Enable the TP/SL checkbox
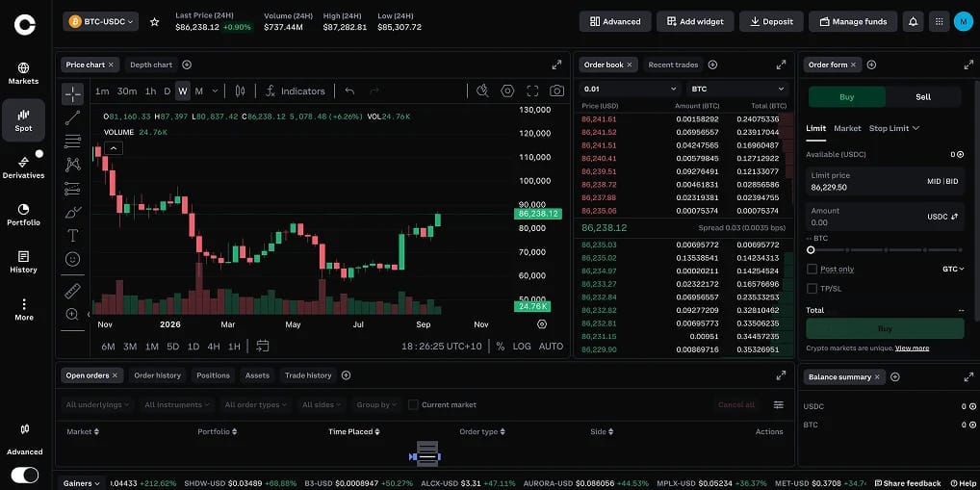Screen dimensions: 980x490 click(812, 288)
